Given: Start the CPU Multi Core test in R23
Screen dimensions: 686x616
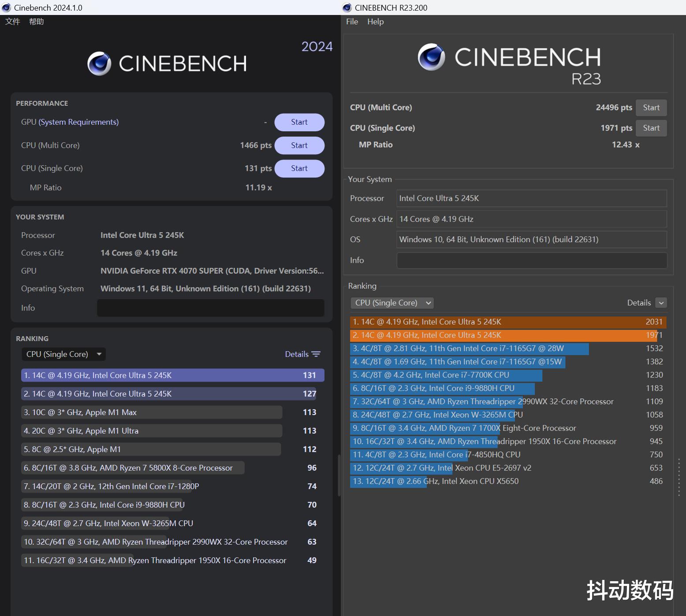Looking at the screenshot, I should click(x=651, y=108).
